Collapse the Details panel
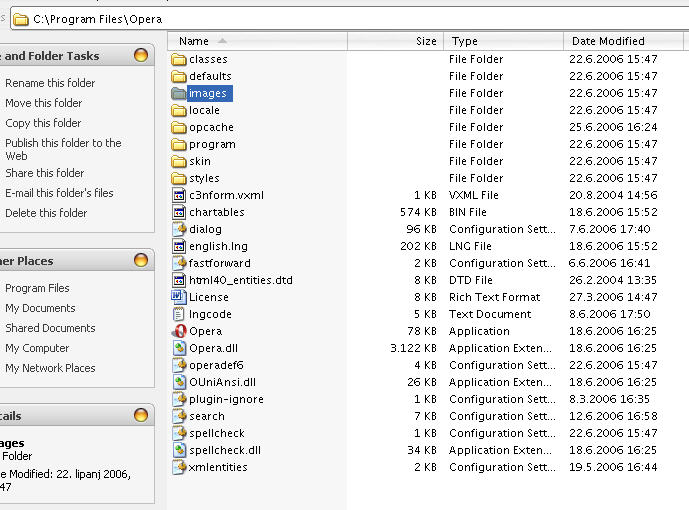The image size is (689, 510). click(140, 416)
